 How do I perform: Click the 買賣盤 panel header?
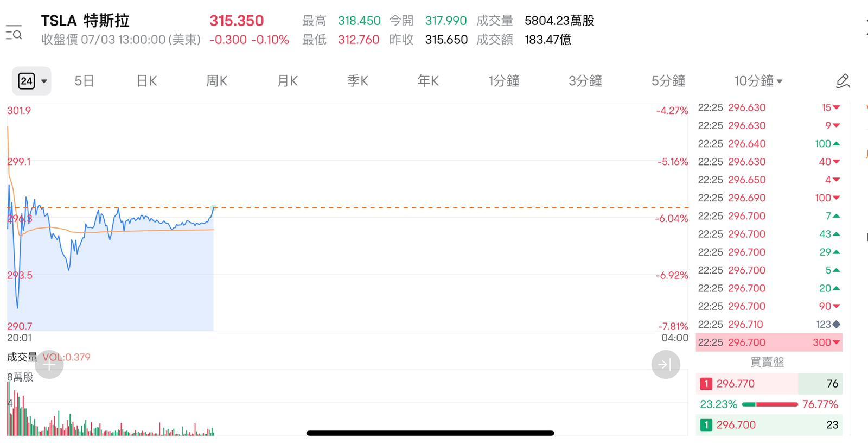pyautogui.click(x=767, y=361)
